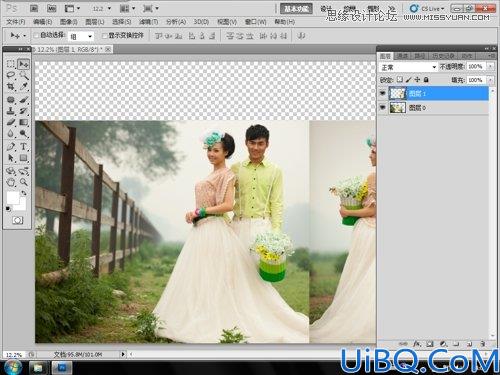Screen dimensions: 500x375
Task: Select the History Brush tool
Action: 23,111
